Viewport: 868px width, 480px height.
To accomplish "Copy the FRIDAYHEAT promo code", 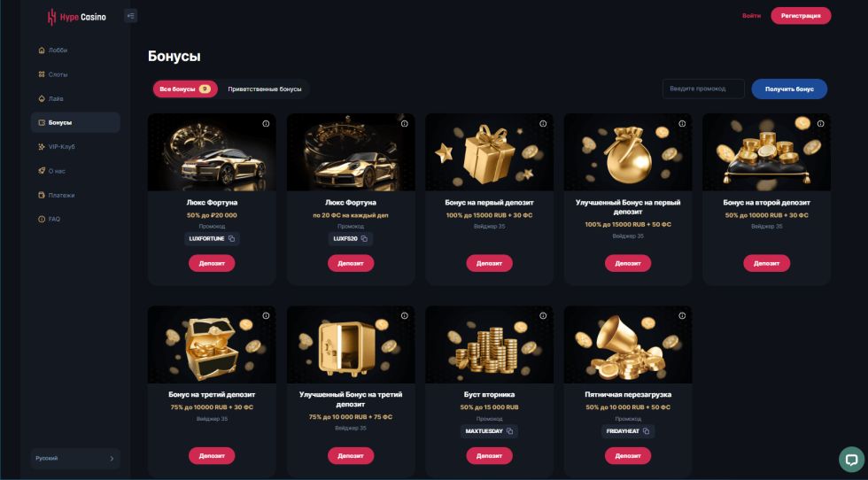I will [x=646, y=431].
